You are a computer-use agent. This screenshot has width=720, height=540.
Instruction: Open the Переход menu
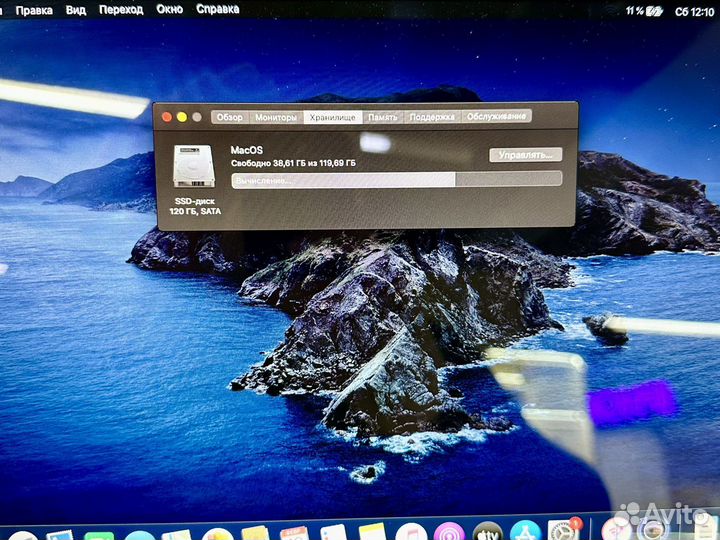click(x=121, y=9)
